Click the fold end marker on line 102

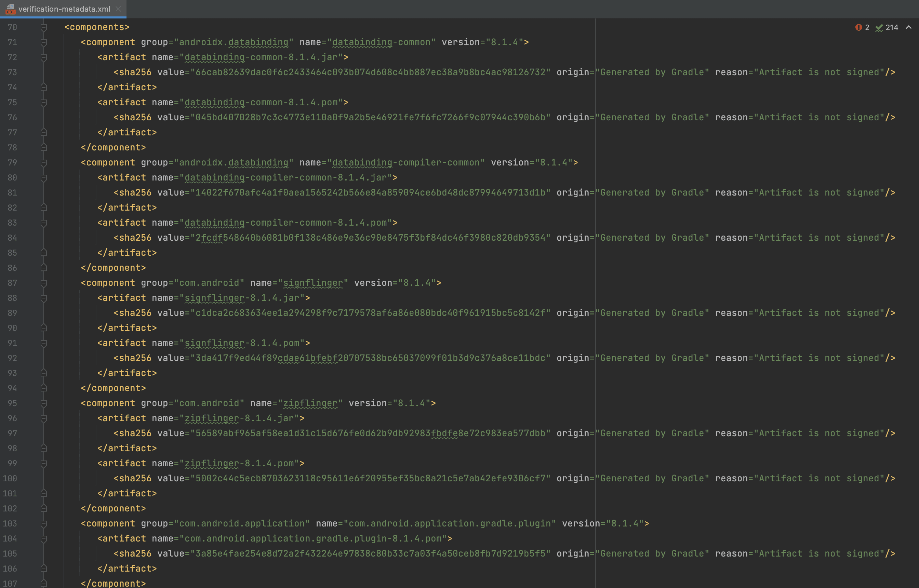[x=44, y=509]
